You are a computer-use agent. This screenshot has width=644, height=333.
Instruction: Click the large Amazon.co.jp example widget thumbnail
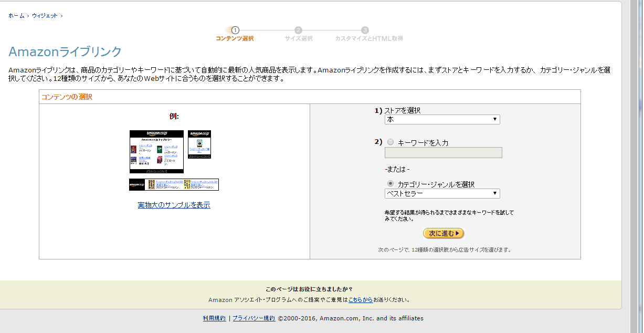(156, 152)
